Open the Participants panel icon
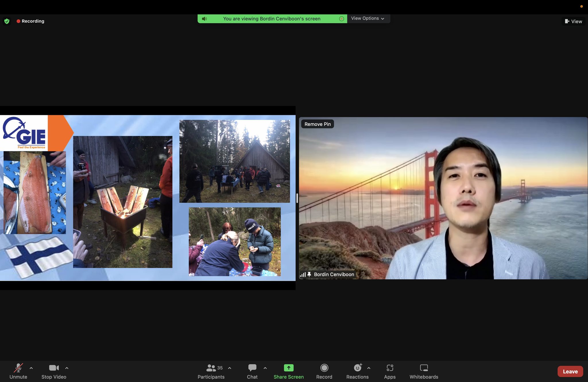The width and height of the screenshot is (588, 382). 211,368
